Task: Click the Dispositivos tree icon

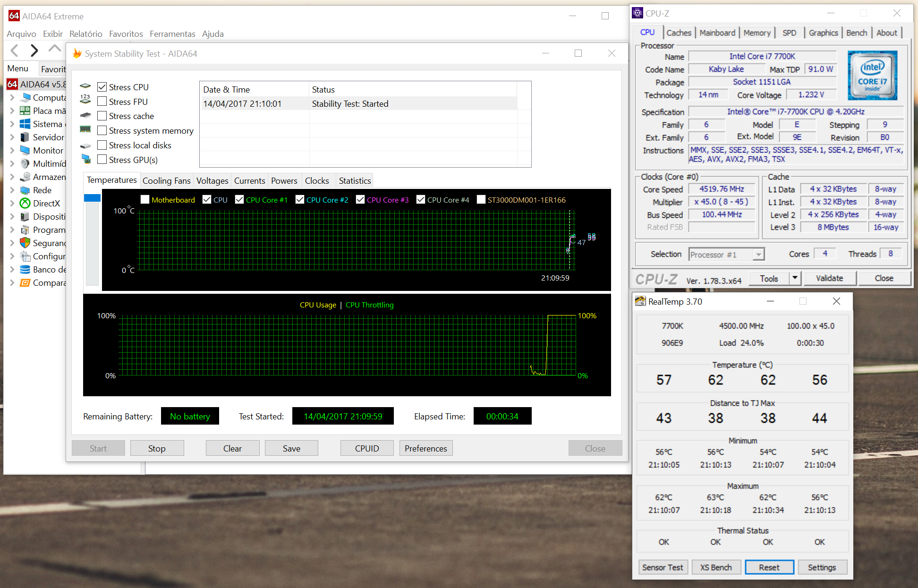Action: coord(25,216)
